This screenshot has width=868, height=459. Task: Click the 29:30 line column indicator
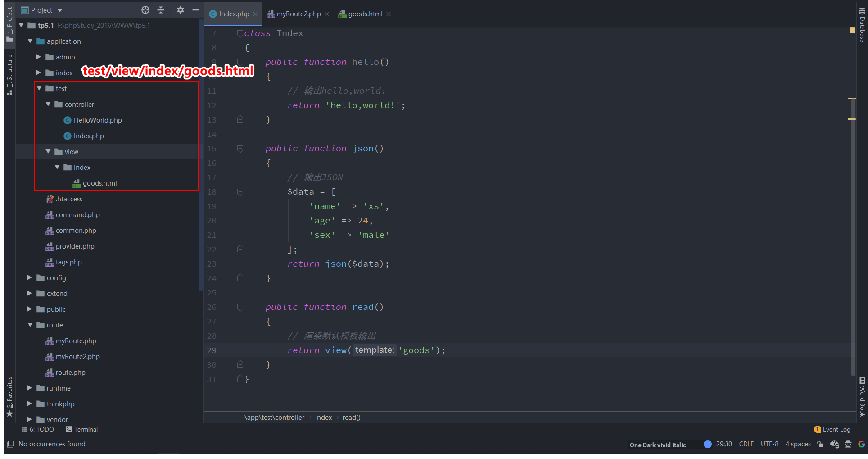[724, 444]
